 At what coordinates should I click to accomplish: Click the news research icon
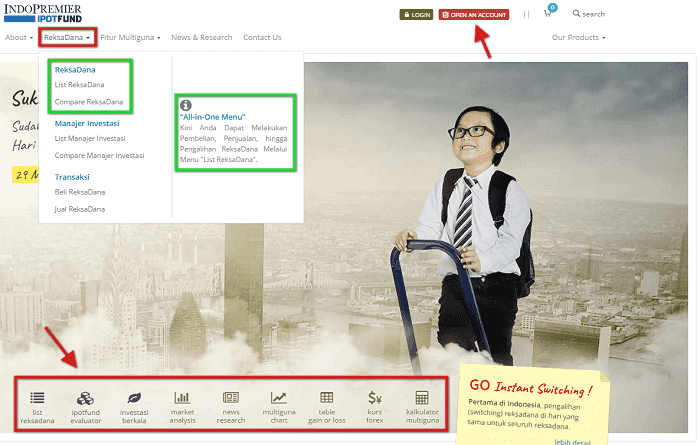[230, 398]
